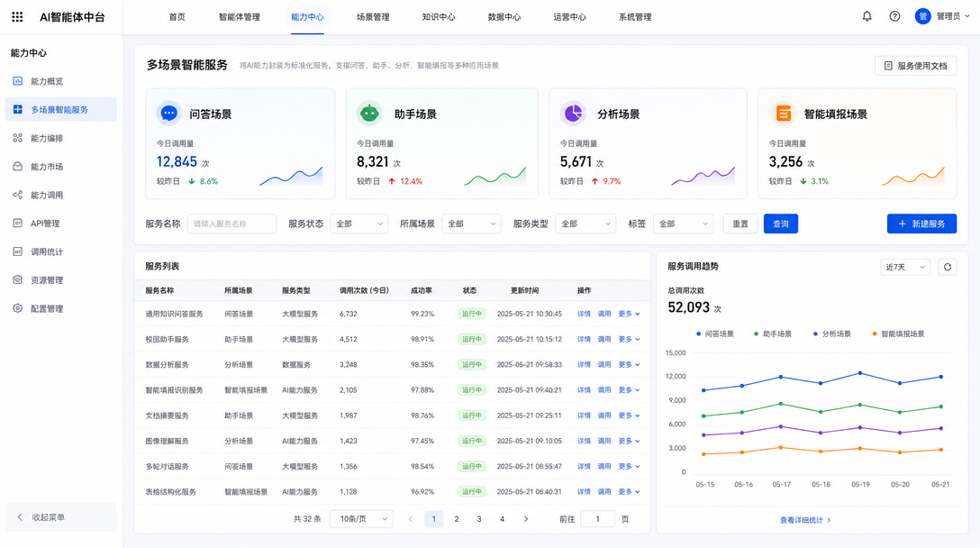Click the API管理 sidebar icon
980x548 pixels.
pyautogui.click(x=17, y=223)
